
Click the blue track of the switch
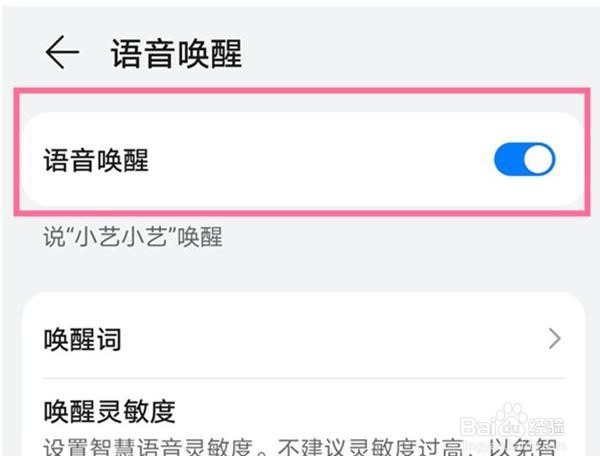(508, 159)
